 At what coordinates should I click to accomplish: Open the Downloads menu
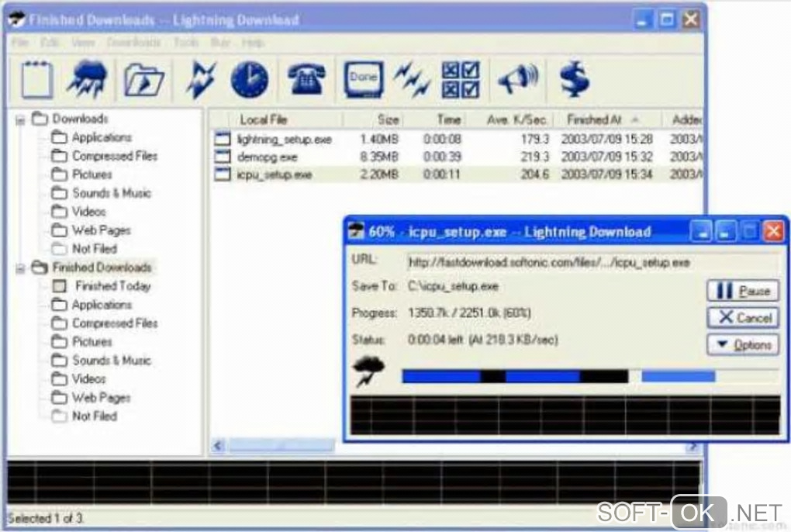pyautogui.click(x=133, y=43)
